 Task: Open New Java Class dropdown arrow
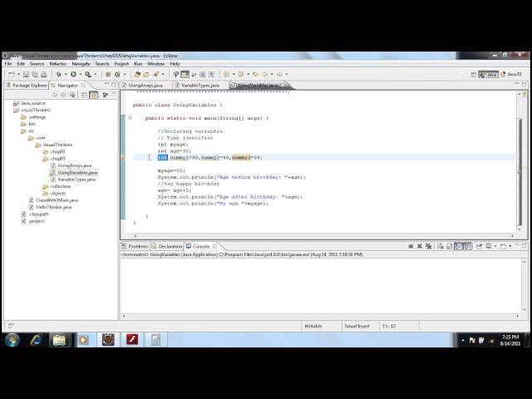pos(125,74)
